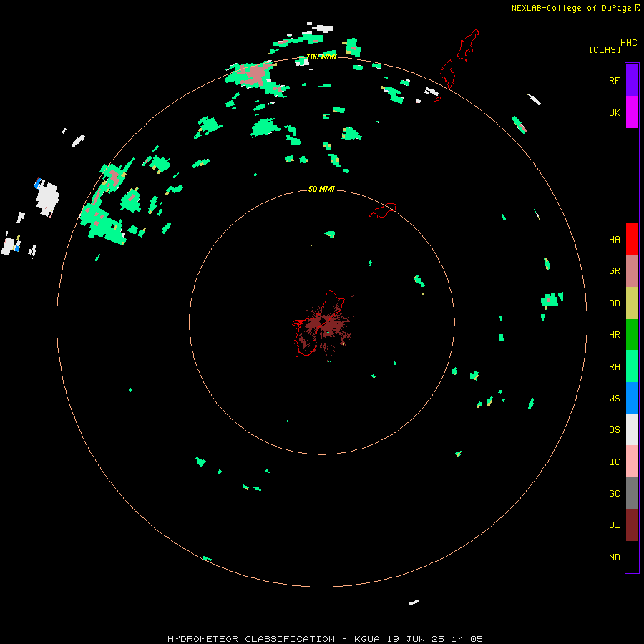Click the 100 NMI range ring label
Image resolution: width=644 pixels, height=644 pixels.
(x=321, y=57)
